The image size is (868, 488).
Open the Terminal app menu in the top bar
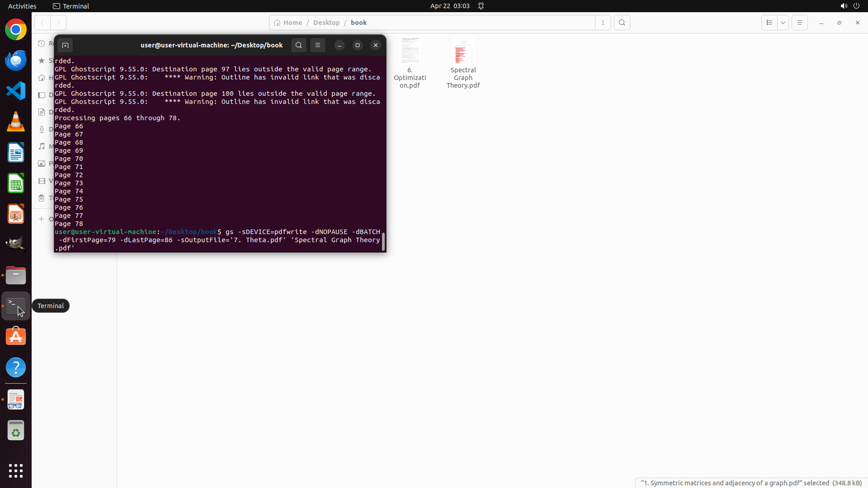click(71, 6)
